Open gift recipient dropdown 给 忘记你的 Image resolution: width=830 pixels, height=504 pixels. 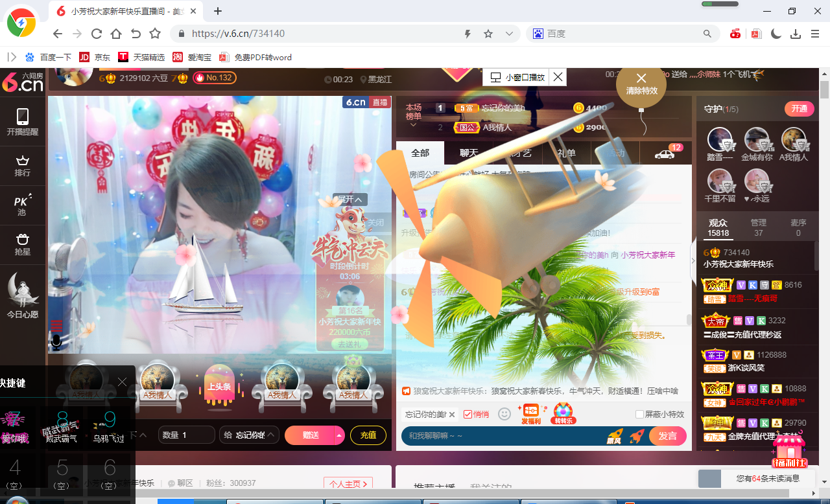pos(250,435)
